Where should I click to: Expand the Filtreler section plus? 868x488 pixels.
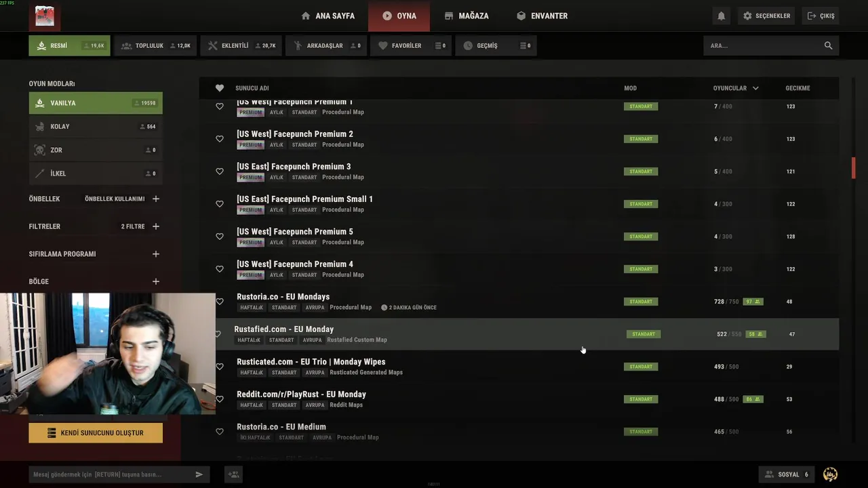pos(156,226)
